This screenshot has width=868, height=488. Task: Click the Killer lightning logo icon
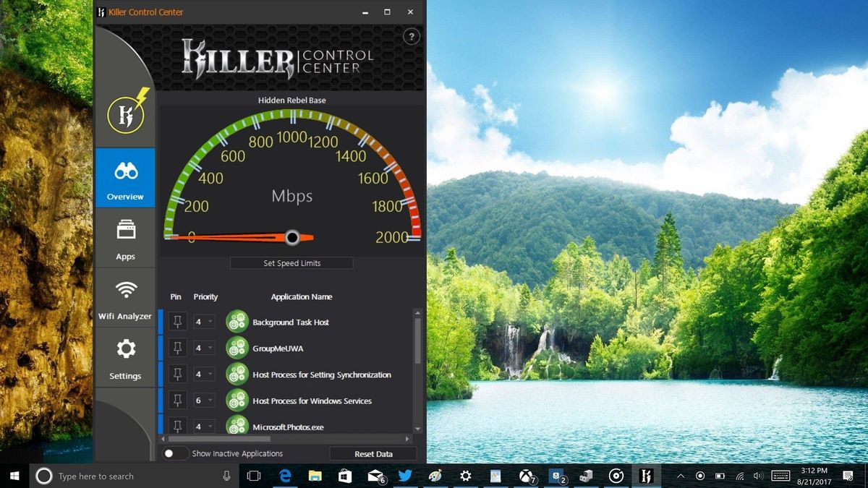pyautogui.click(x=127, y=111)
